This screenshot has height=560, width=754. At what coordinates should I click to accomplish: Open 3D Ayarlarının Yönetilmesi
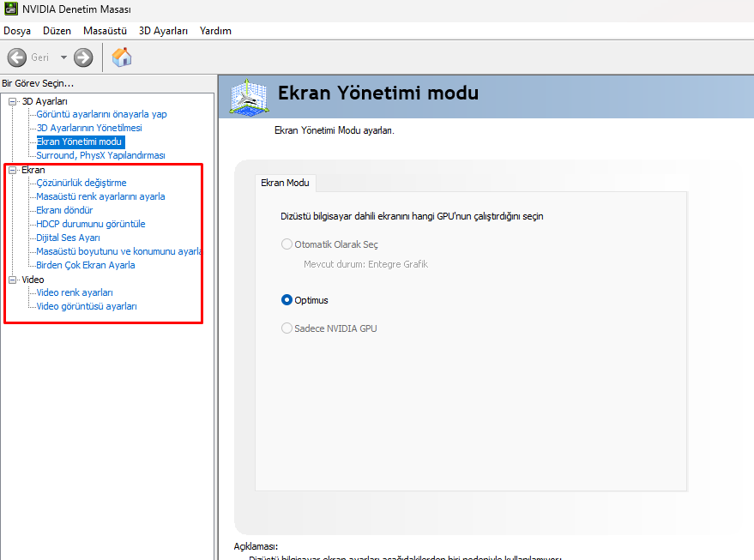pyautogui.click(x=89, y=128)
